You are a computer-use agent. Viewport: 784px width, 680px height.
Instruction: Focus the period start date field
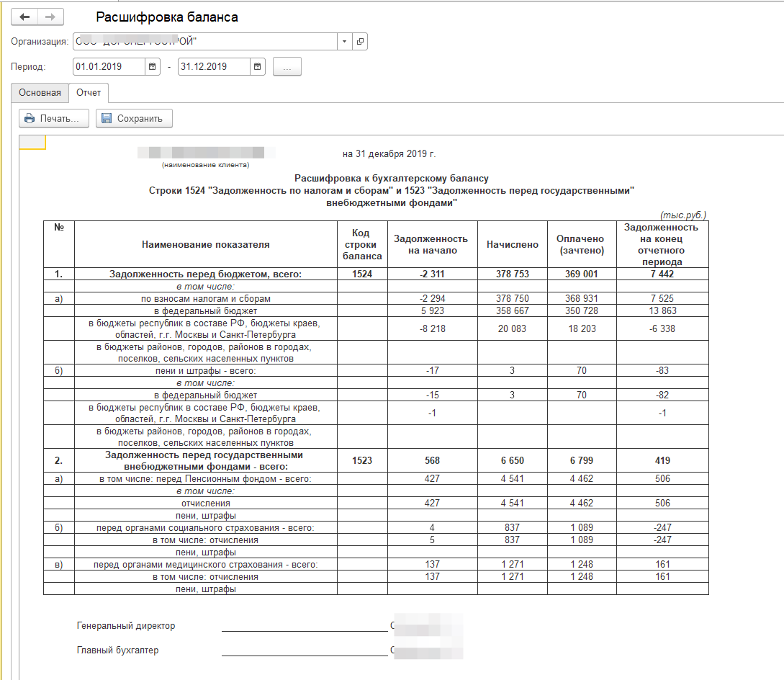109,66
